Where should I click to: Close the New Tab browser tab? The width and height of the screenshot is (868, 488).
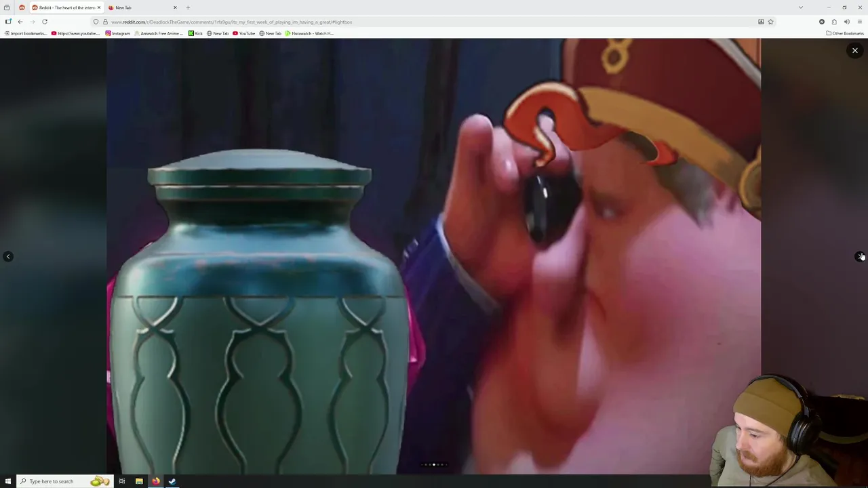[x=175, y=7]
